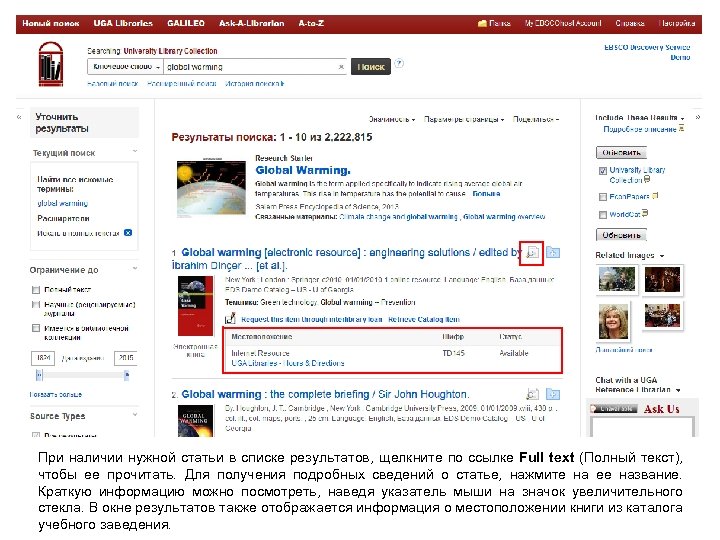Open the search help question mark icon
The height and width of the screenshot is (540, 720).
click(399, 63)
